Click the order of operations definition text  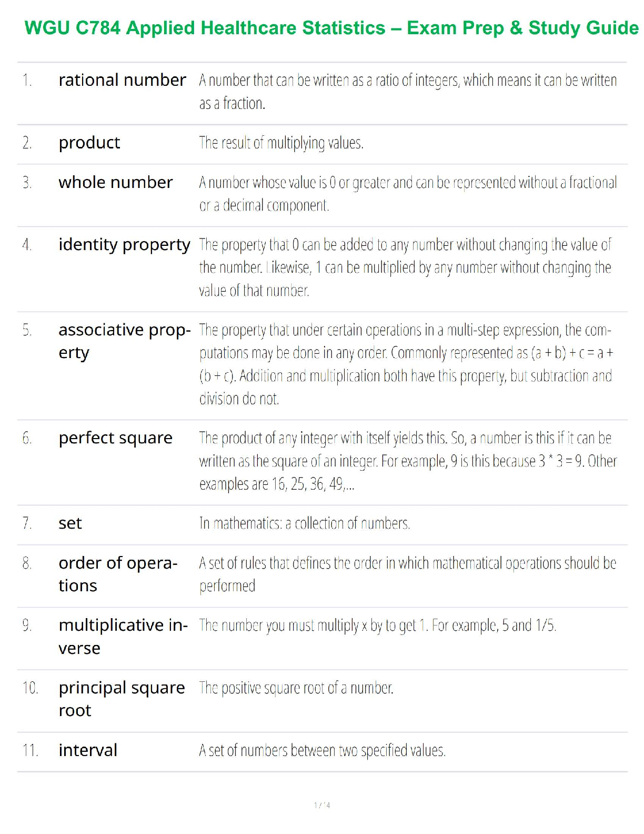coord(407,574)
